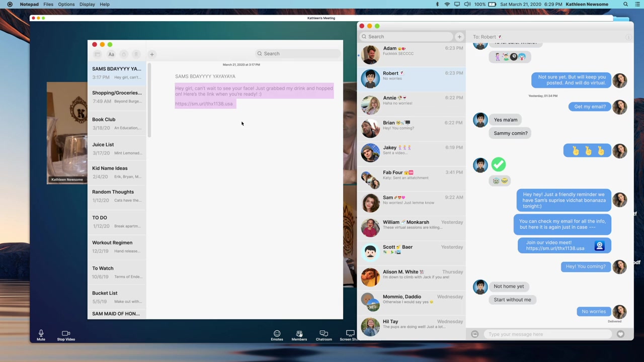This screenshot has height=362, width=644.
Task: Compose new message with plus button
Action: [459, 37]
